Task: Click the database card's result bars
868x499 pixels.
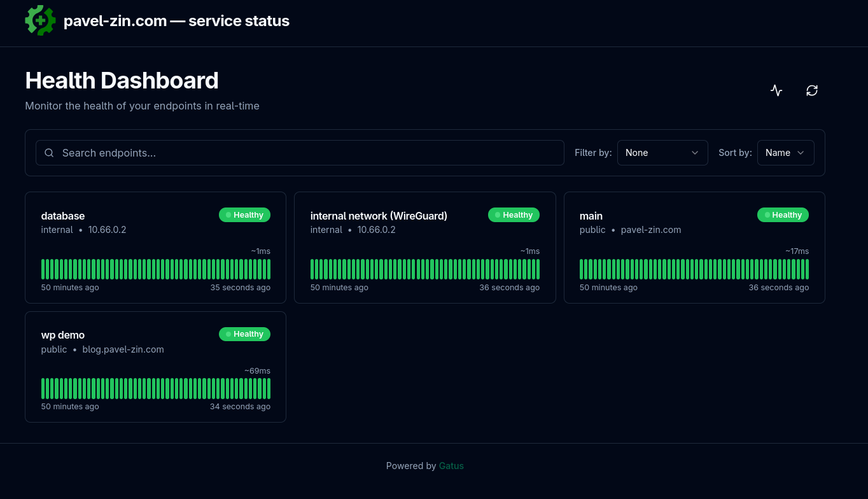Action: click(x=156, y=269)
